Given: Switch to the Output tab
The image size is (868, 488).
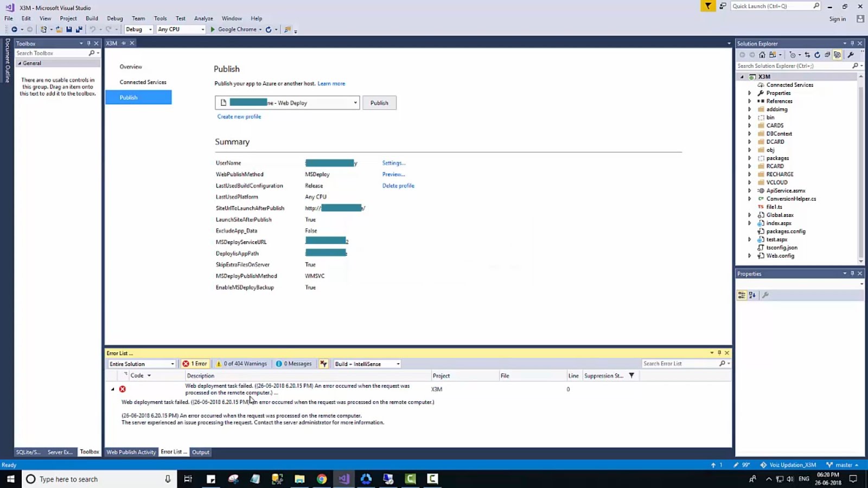Looking at the screenshot, I should point(200,452).
